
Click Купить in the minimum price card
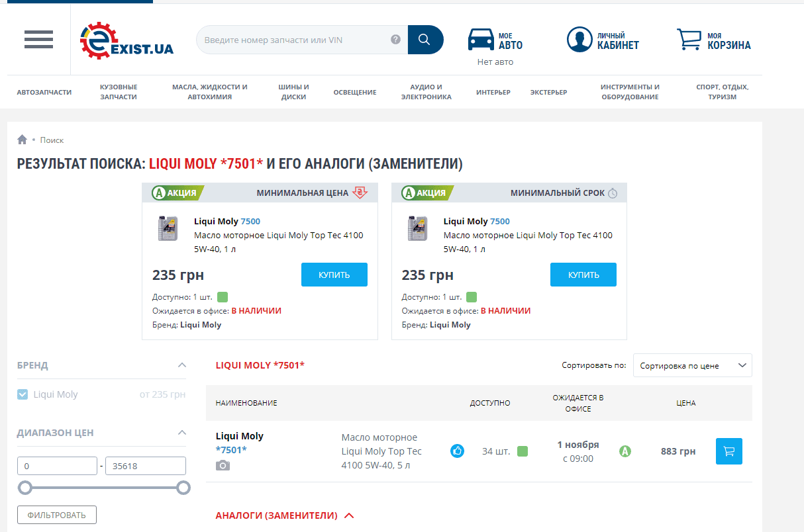[x=334, y=275]
